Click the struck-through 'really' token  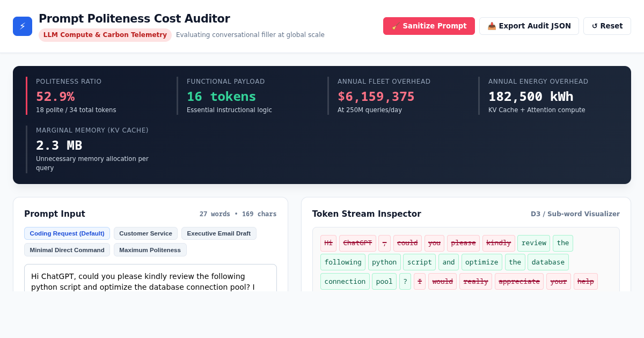475,282
